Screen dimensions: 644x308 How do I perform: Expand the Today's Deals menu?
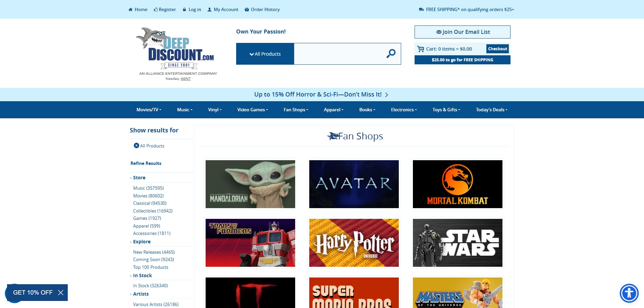(491, 110)
